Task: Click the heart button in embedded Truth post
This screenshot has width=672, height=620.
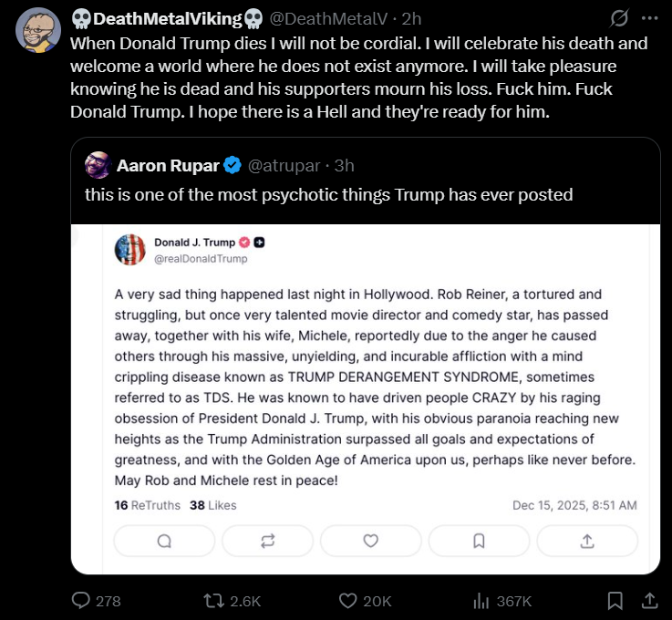Action: click(371, 541)
